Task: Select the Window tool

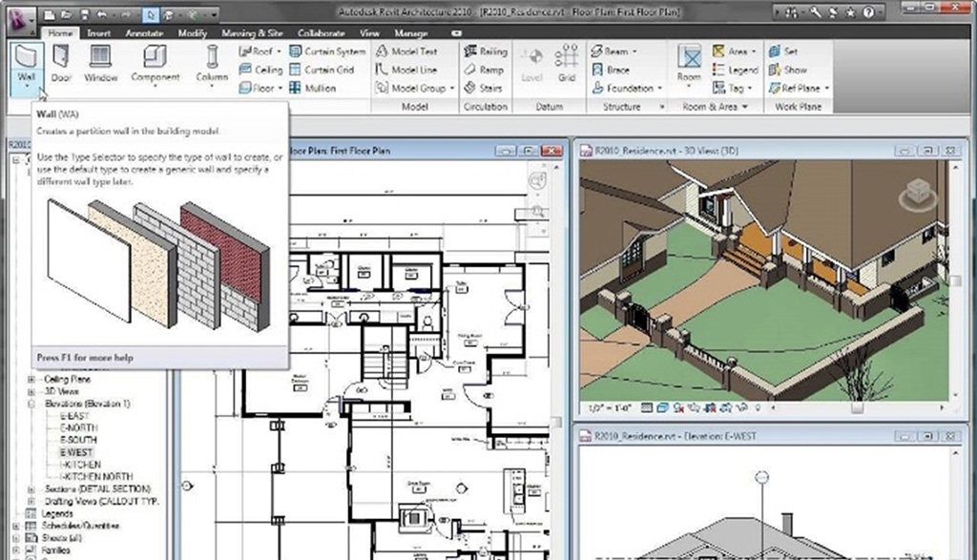Action: pos(100,66)
